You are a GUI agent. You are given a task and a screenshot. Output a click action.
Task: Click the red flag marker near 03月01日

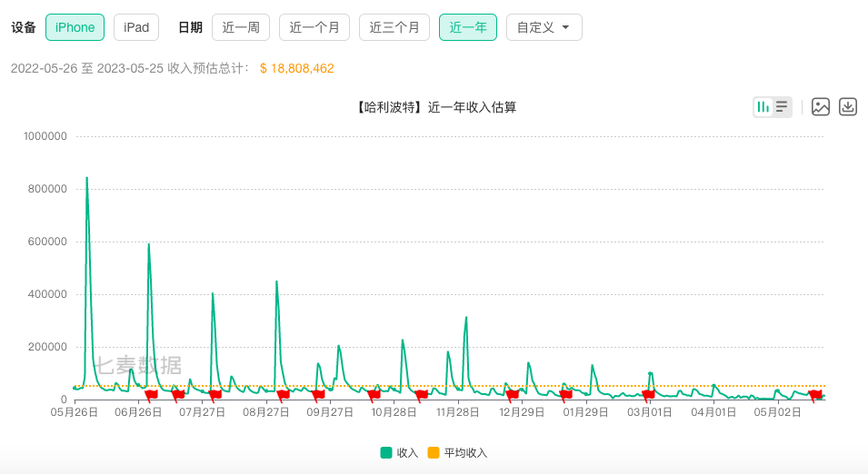648,394
